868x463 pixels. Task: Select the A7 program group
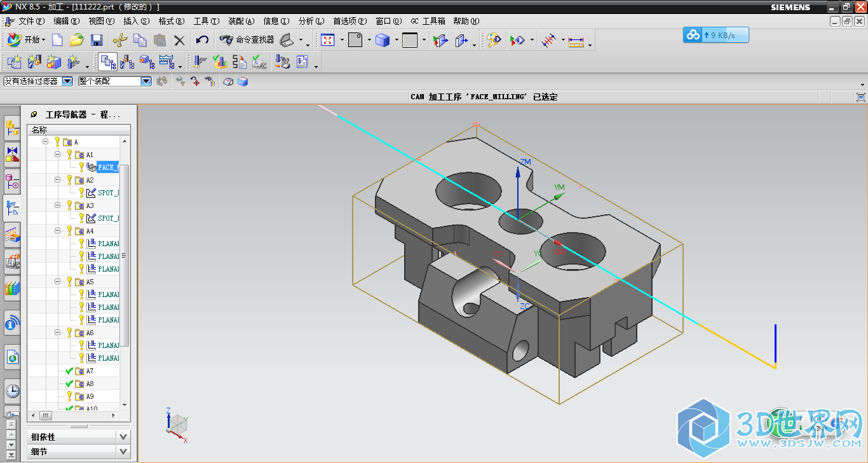[90, 371]
